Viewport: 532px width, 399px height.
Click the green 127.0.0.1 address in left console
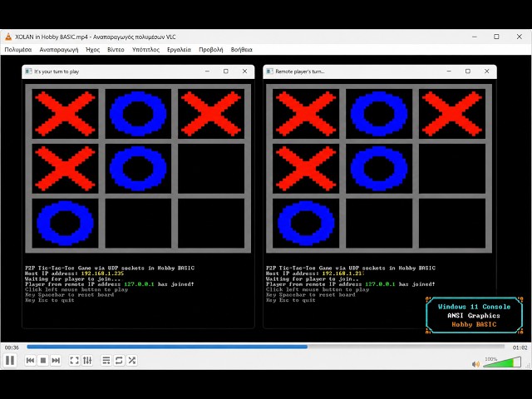point(139,284)
